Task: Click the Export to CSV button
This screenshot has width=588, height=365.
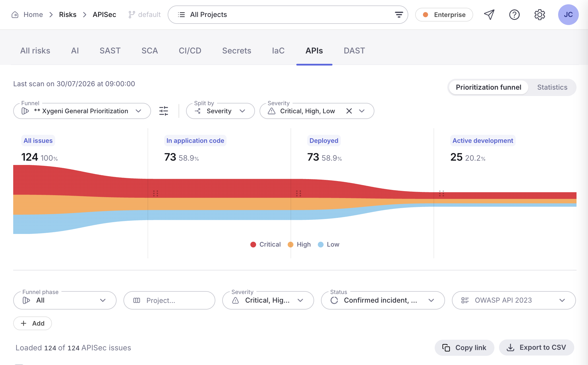Action: point(536,347)
